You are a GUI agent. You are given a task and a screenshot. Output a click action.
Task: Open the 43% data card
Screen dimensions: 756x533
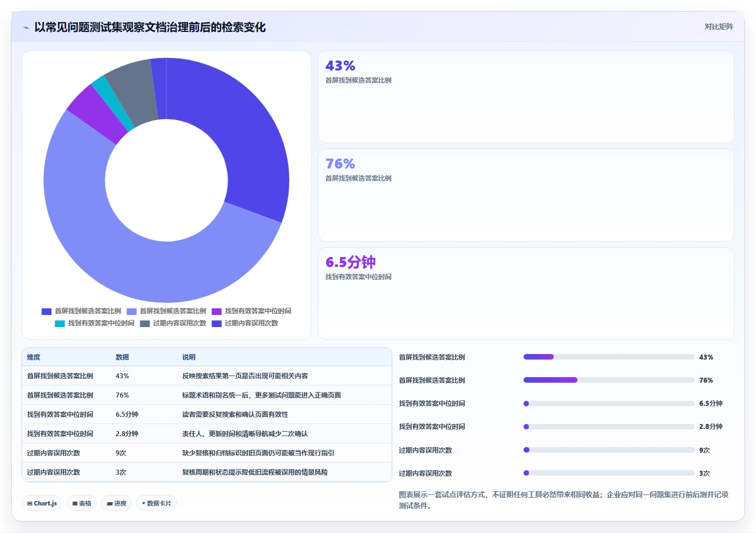point(526,97)
